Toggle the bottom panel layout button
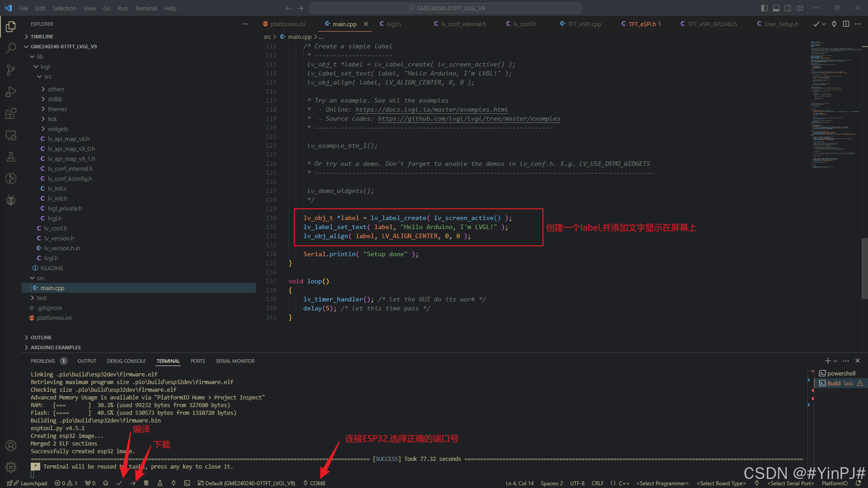Image resolution: width=868 pixels, height=488 pixels. coord(776,8)
